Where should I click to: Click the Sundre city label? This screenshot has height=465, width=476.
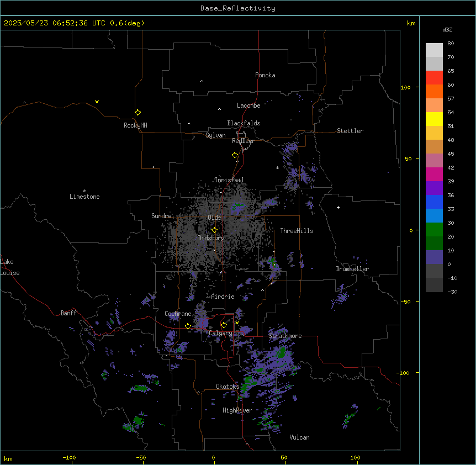(x=161, y=216)
